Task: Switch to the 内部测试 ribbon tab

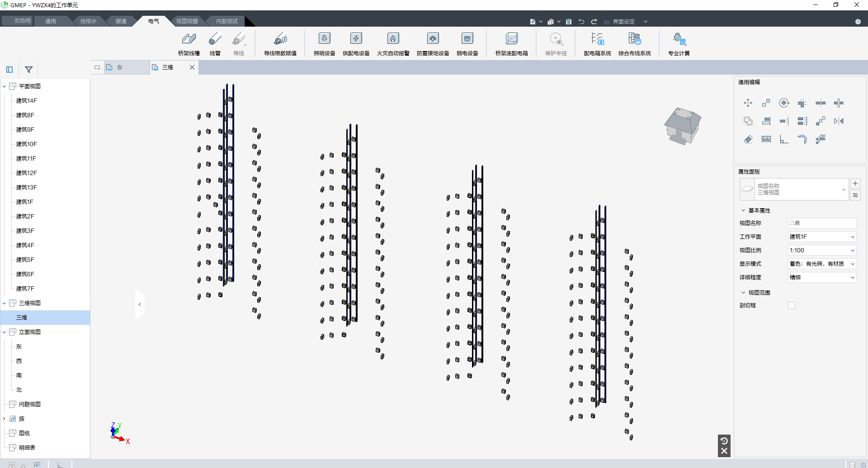Action: pyautogui.click(x=226, y=21)
